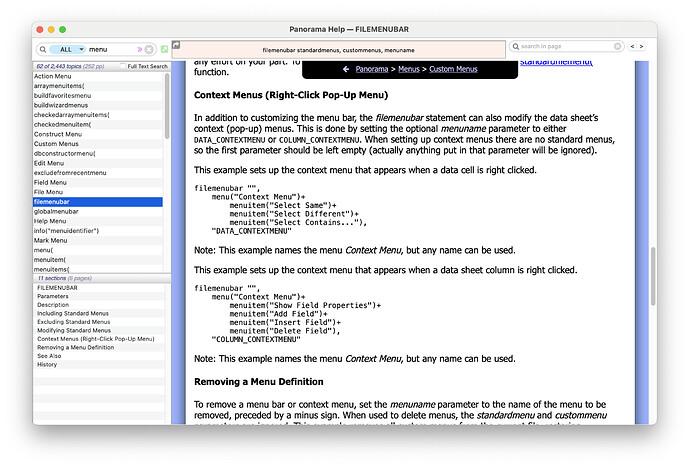Screen dimensions: 689x467
Task: Jump to the See Also section
Action: (99, 356)
